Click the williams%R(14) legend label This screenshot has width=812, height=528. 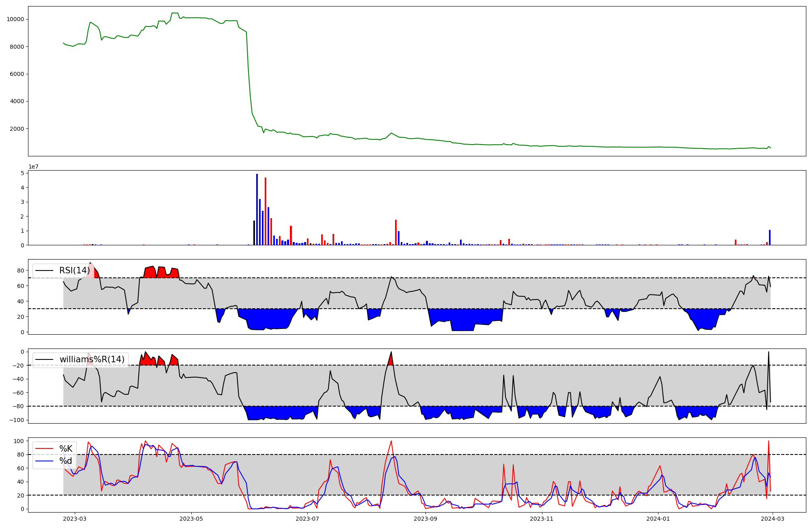(92, 359)
